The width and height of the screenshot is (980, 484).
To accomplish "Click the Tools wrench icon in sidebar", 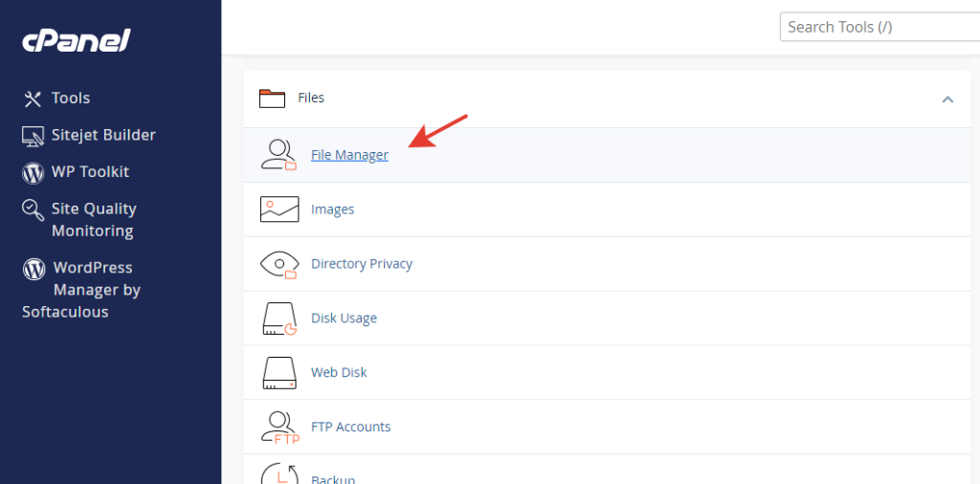I will tap(33, 99).
